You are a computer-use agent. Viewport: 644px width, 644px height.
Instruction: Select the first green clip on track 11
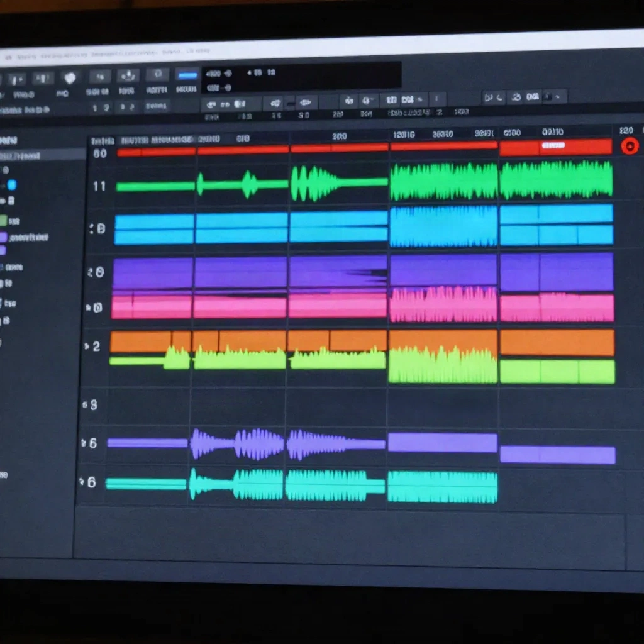(x=155, y=187)
